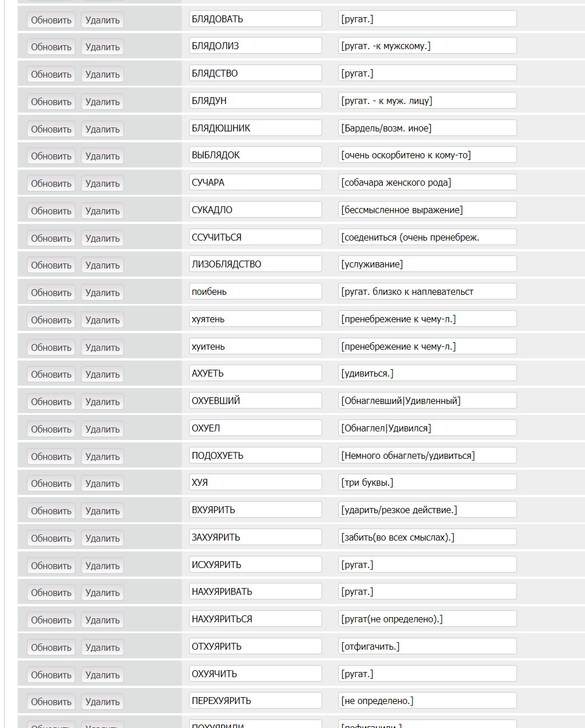Click Удалить in the [бессмысленное выражение] row
The height and width of the screenshot is (728, 585).
pos(102,211)
